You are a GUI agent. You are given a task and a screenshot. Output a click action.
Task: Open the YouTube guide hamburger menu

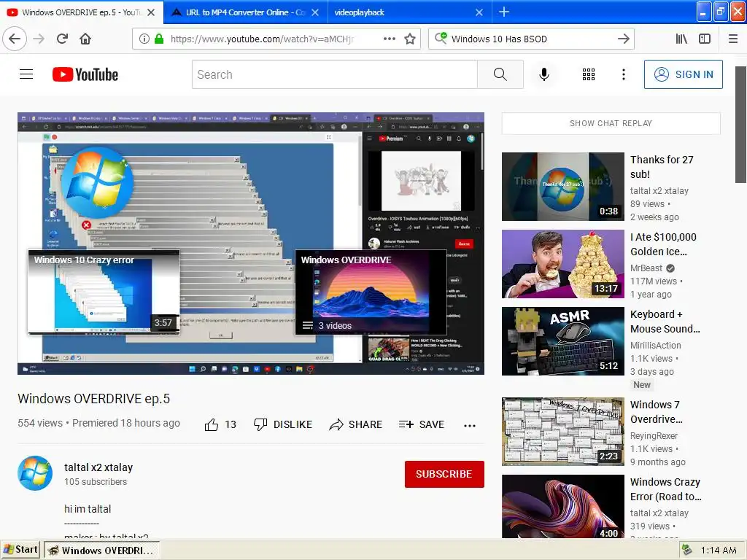(x=26, y=74)
